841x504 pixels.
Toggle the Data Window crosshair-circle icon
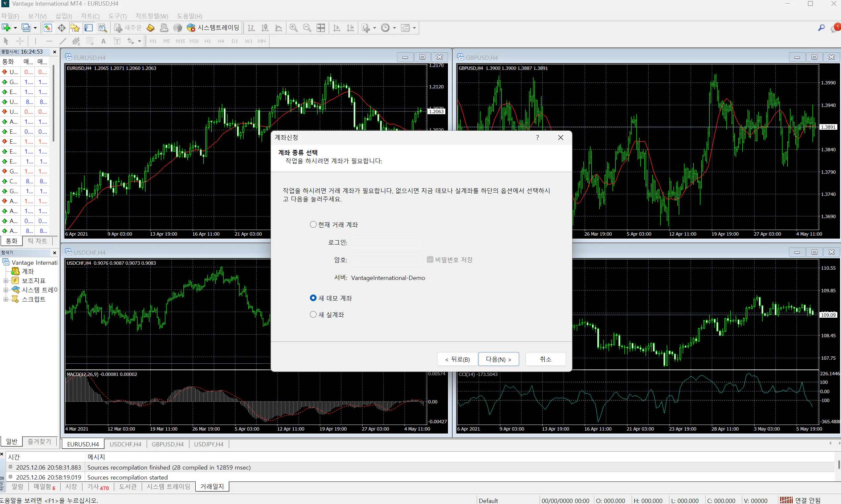[x=62, y=28]
